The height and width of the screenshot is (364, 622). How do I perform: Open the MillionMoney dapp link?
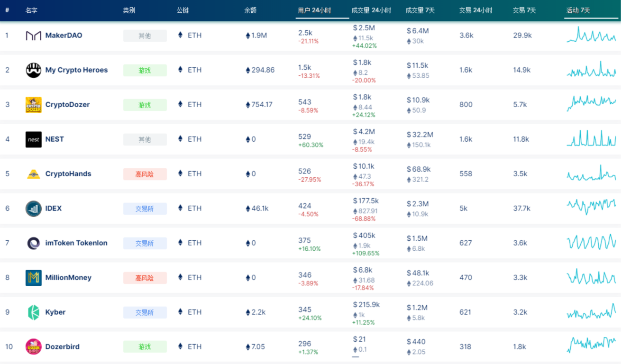coord(68,278)
